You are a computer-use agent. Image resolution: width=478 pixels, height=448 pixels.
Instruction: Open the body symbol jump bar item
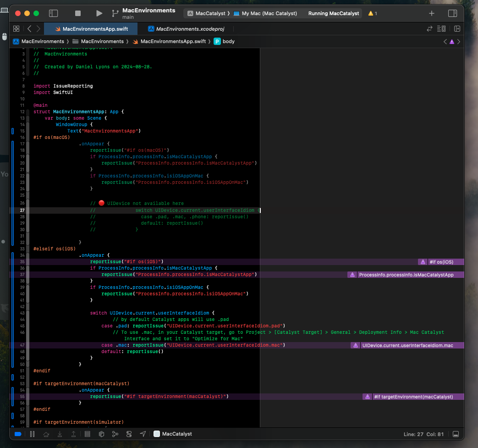[224, 41]
